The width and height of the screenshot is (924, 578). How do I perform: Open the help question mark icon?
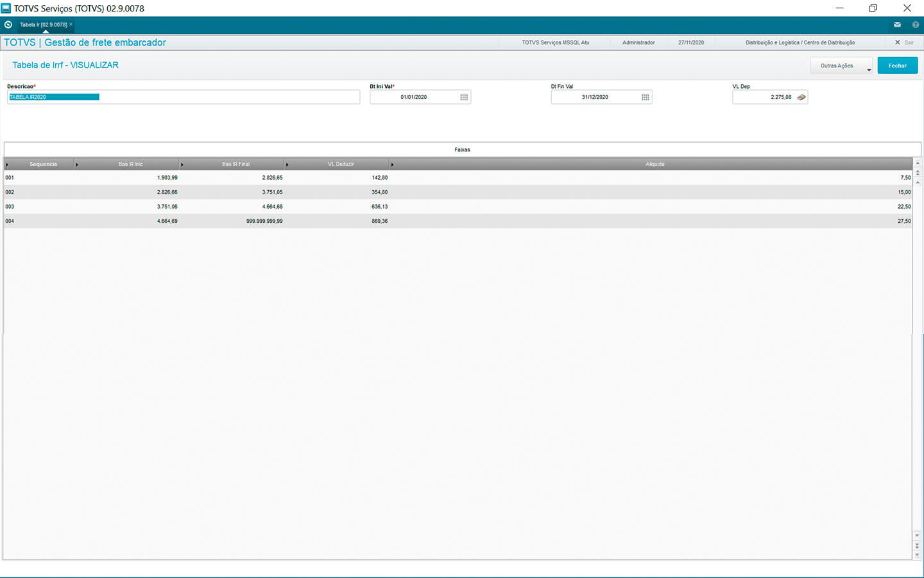(x=916, y=25)
